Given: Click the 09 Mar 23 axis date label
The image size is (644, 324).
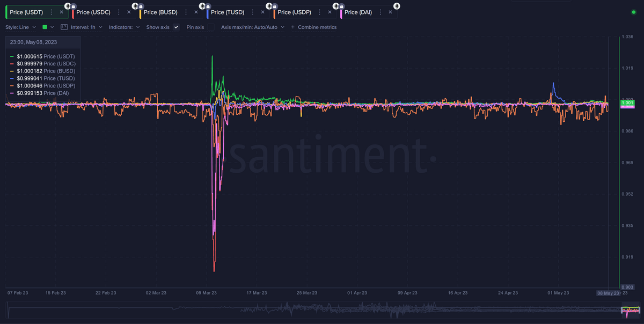Looking at the screenshot, I should point(206,293).
